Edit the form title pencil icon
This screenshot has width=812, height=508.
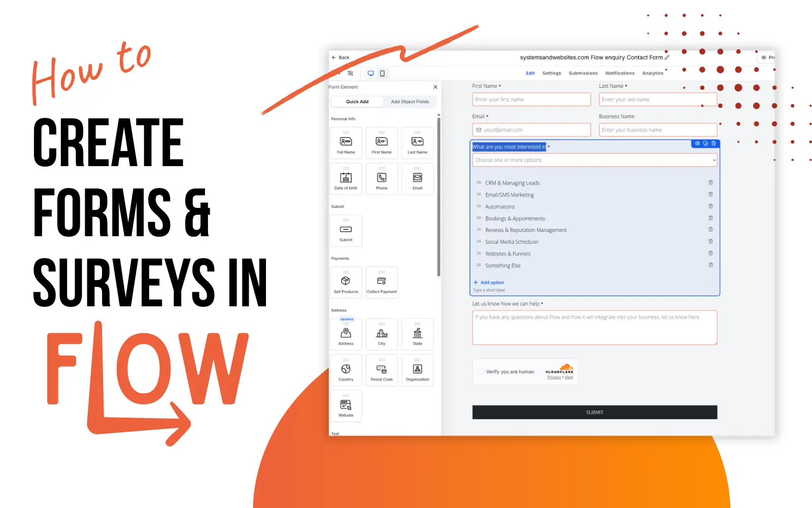[x=667, y=57]
